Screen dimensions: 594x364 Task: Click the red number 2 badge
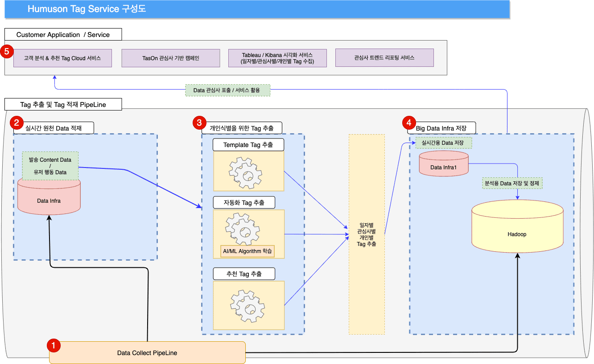(17, 123)
